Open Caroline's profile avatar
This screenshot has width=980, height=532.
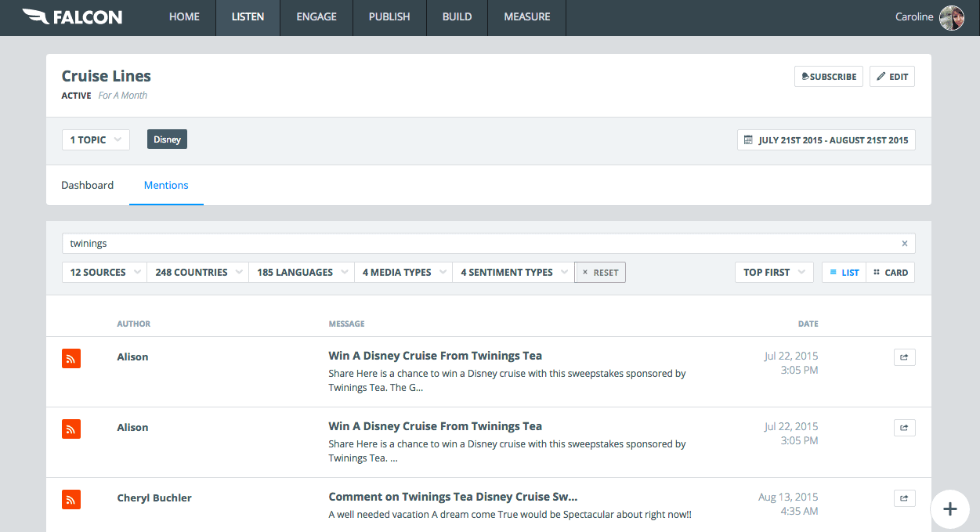point(952,17)
